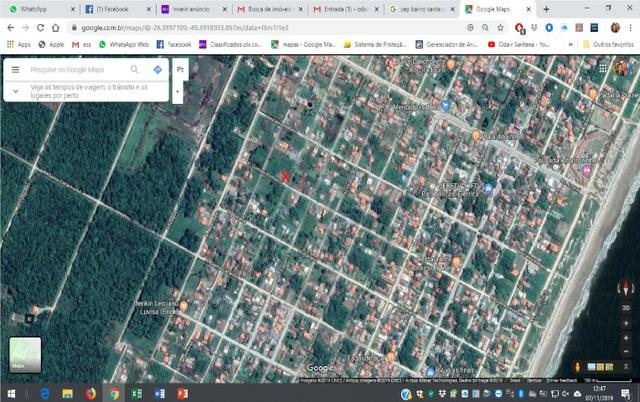Open the Gerenciador de Anúncios bookmark
This screenshot has height=402, width=640.
point(447,44)
